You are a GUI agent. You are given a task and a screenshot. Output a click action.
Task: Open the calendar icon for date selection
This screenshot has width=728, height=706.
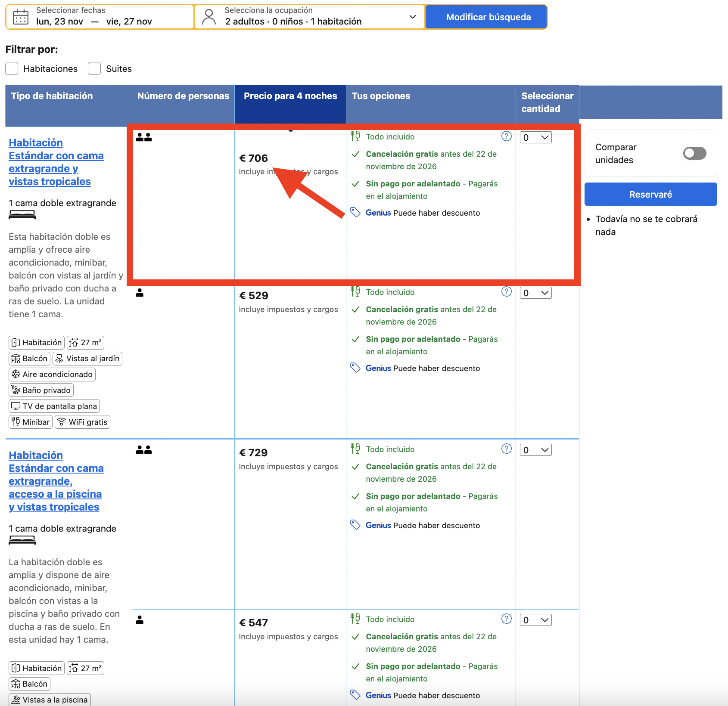(21, 17)
